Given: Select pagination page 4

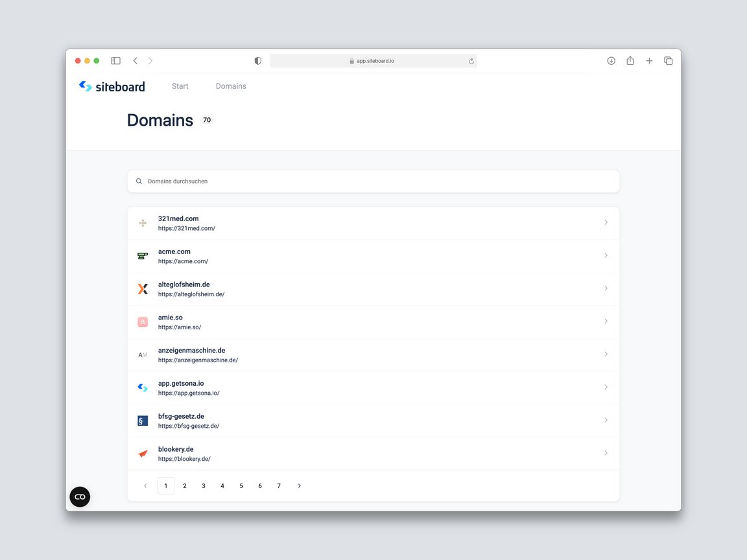Looking at the screenshot, I should pyautogui.click(x=222, y=485).
